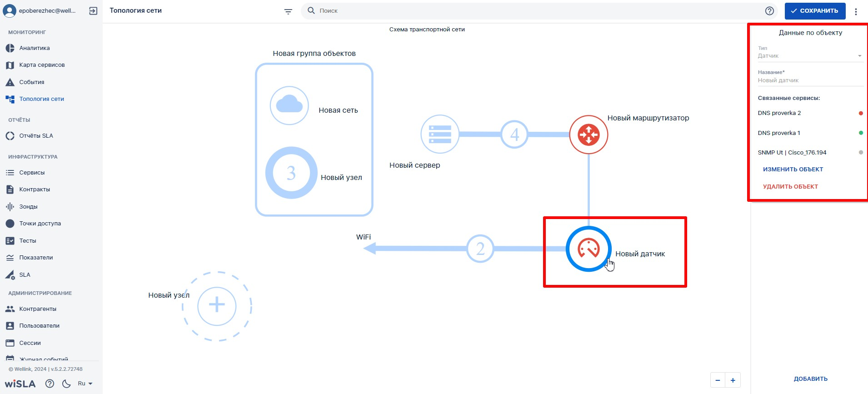868x394 pixels.
Task: Select the sensor icon labeled Новый датчик
Action: pyautogui.click(x=589, y=249)
